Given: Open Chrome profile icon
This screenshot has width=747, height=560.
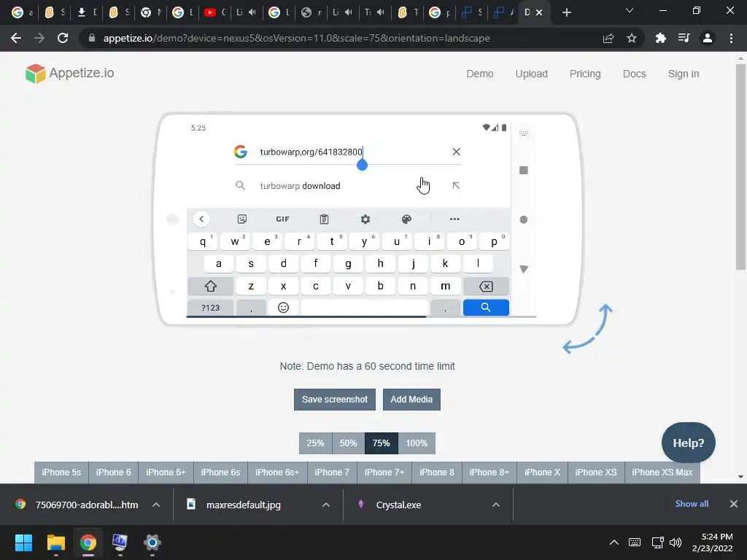Looking at the screenshot, I should [708, 38].
